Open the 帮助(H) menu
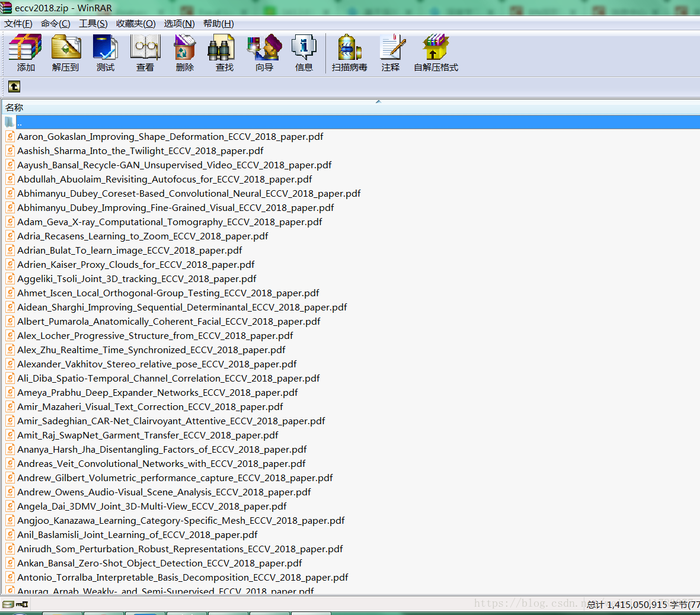The width and height of the screenshot is (700, 615). tap(218, 23)
